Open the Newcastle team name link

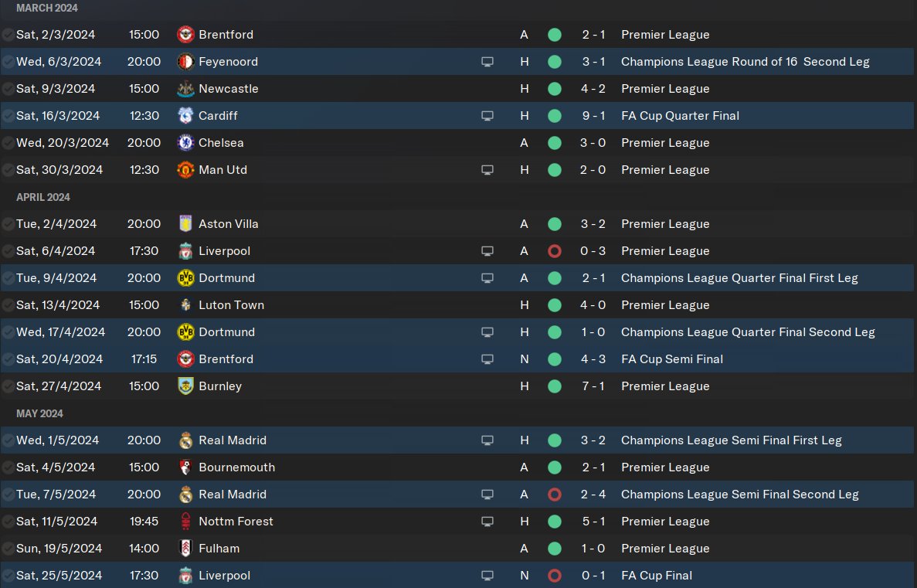(228, 89)
